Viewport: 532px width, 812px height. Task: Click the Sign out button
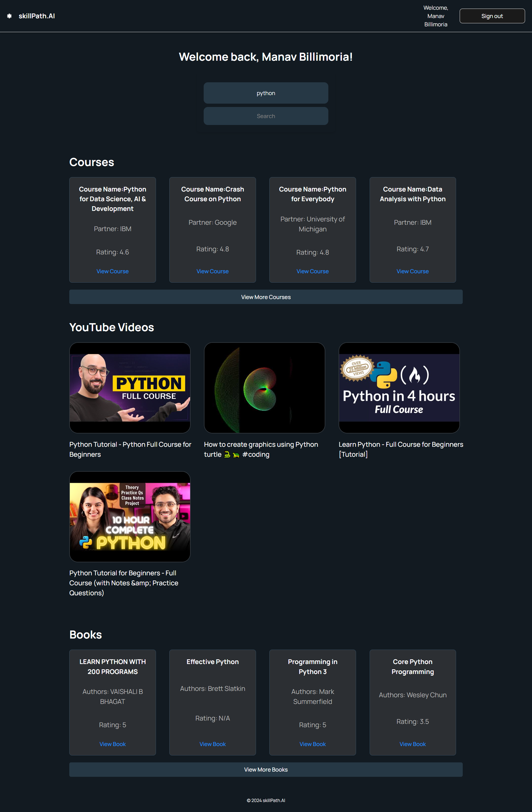492,16
